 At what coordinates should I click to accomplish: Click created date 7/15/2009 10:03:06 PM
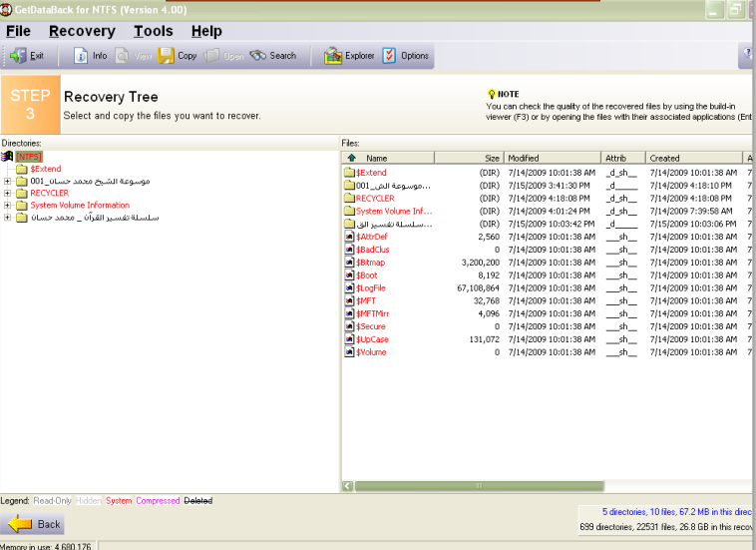click(693, 224)
